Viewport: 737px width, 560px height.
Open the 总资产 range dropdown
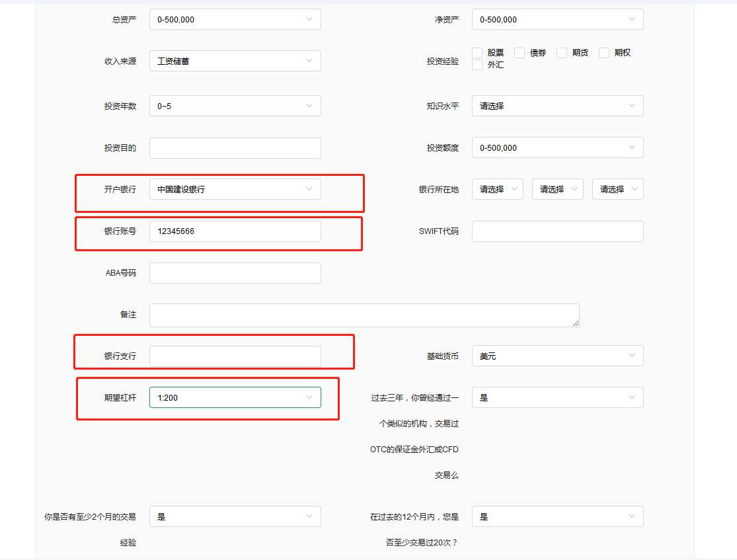[235, 19]
